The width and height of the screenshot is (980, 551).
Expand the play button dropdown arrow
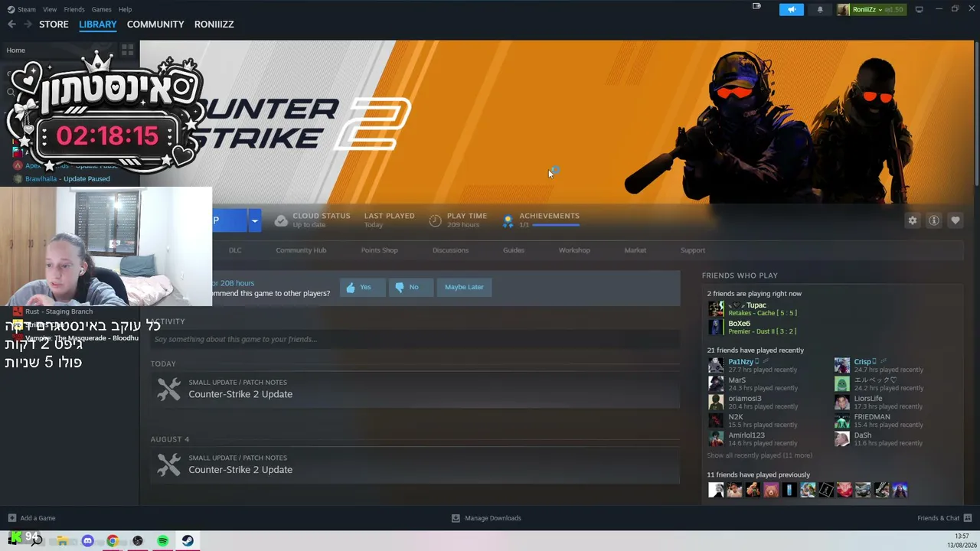254,221
